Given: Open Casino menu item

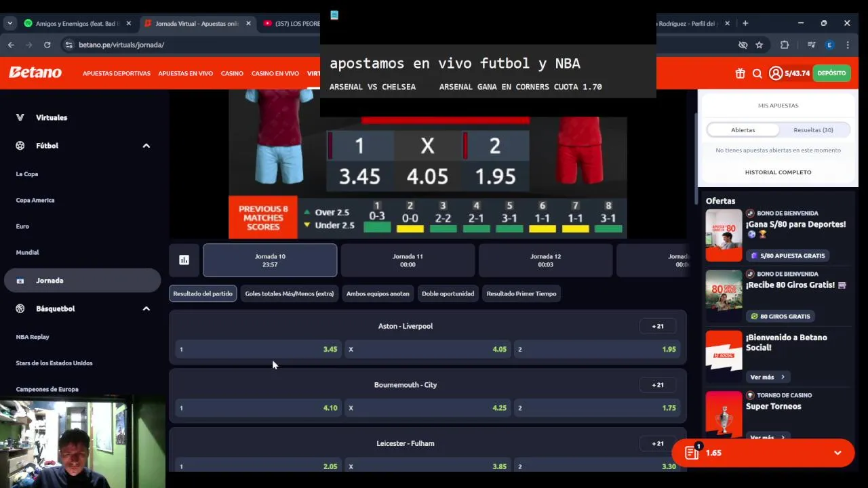Looking at the screenshot, I should 232,73.
